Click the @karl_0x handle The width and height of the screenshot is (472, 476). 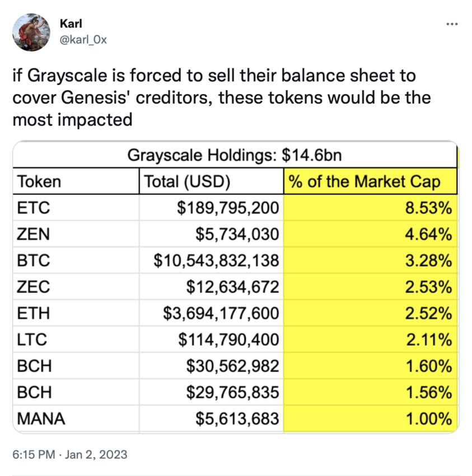pos(83,39)
